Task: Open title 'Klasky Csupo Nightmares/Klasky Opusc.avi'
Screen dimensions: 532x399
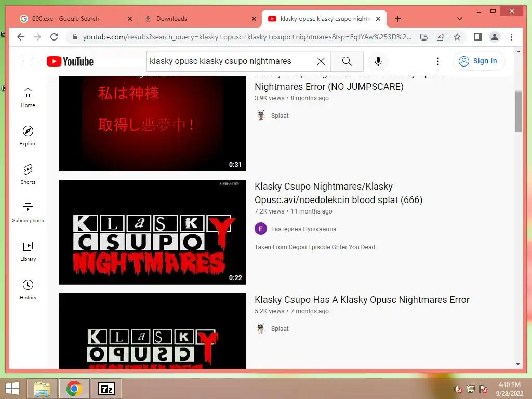Action: click(x=338, y=193)
